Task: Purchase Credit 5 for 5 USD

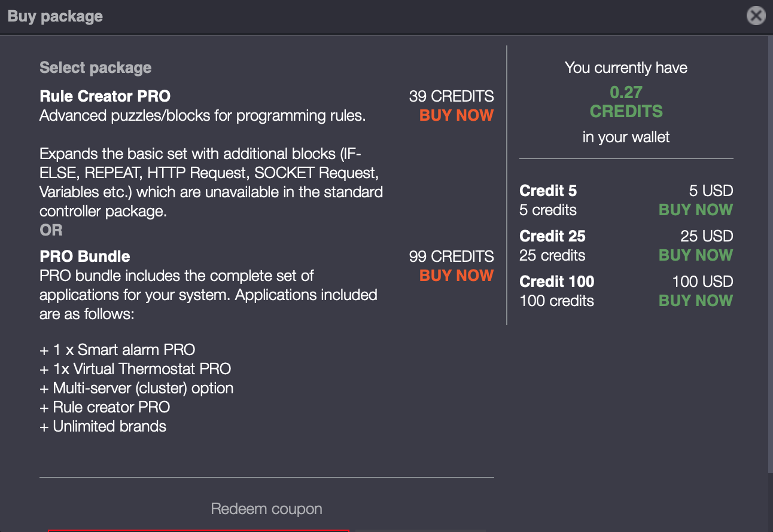Action: tap(695, 210)
